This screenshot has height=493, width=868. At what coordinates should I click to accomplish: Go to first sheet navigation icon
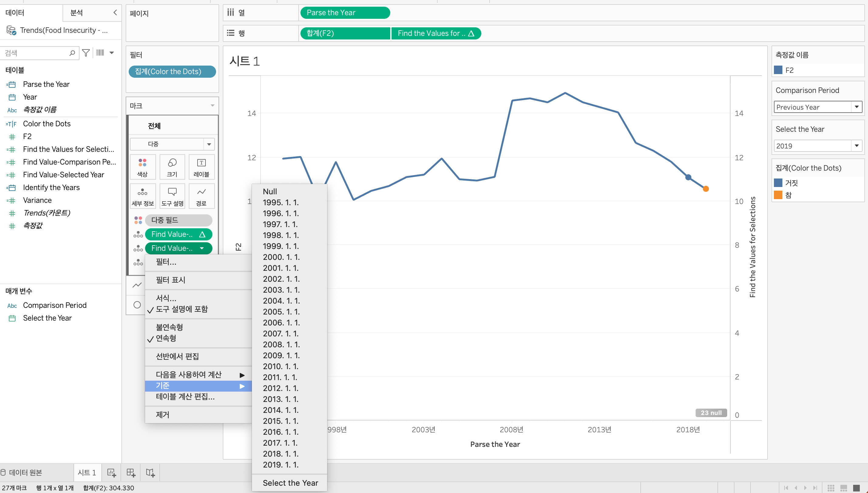(x=786, y=488)
